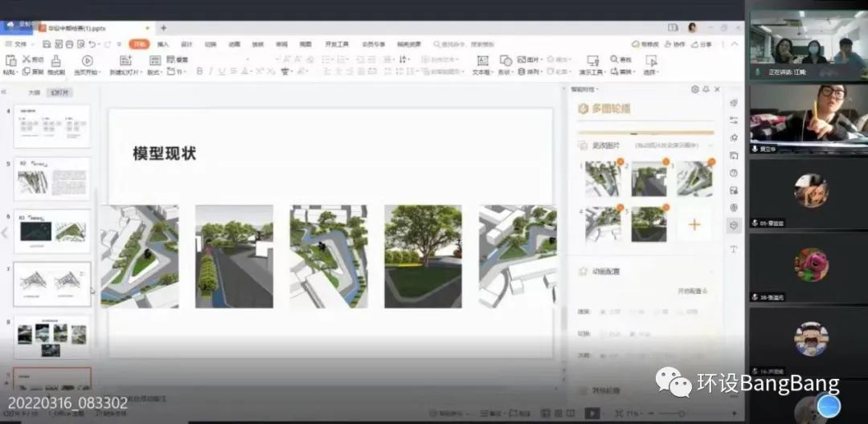Click the 协作 collaborate button
The width and height of the screenshot is (868, 424).
click(x=675, y=44)
